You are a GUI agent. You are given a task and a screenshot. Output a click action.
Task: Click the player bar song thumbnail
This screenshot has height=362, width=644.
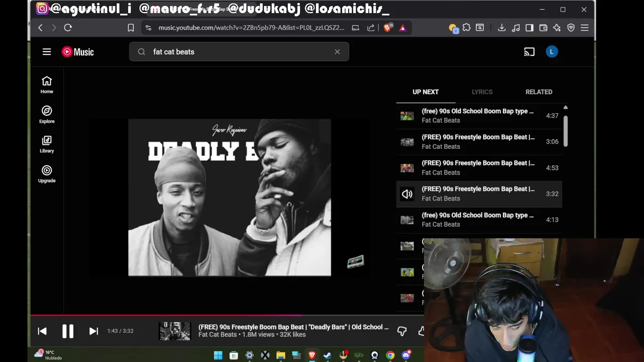coord(175,331)
